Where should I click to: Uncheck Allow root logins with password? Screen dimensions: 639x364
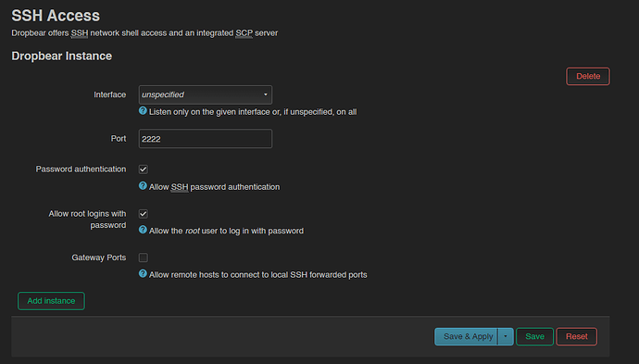[143, 214]
